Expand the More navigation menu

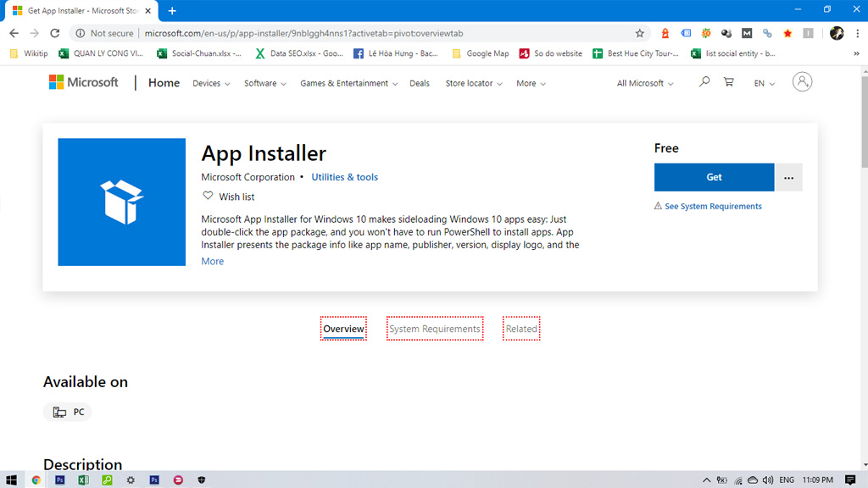click(x=531, y=83)
